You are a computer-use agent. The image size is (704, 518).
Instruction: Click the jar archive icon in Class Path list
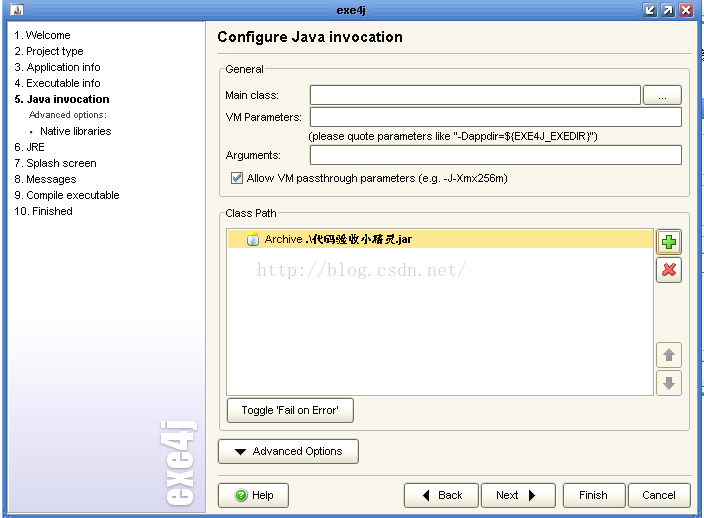(253, 239)
